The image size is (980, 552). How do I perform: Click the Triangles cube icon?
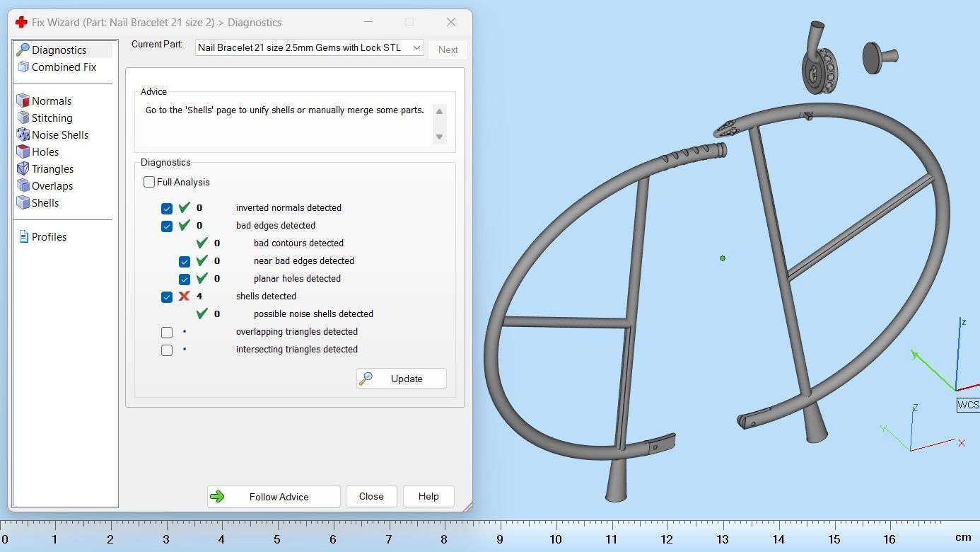coord(23,168)
